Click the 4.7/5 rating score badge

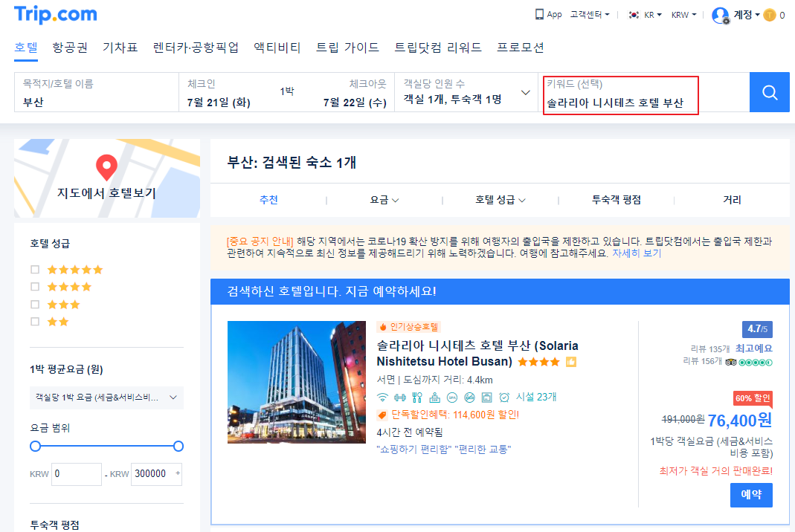[x=757, y=329]
